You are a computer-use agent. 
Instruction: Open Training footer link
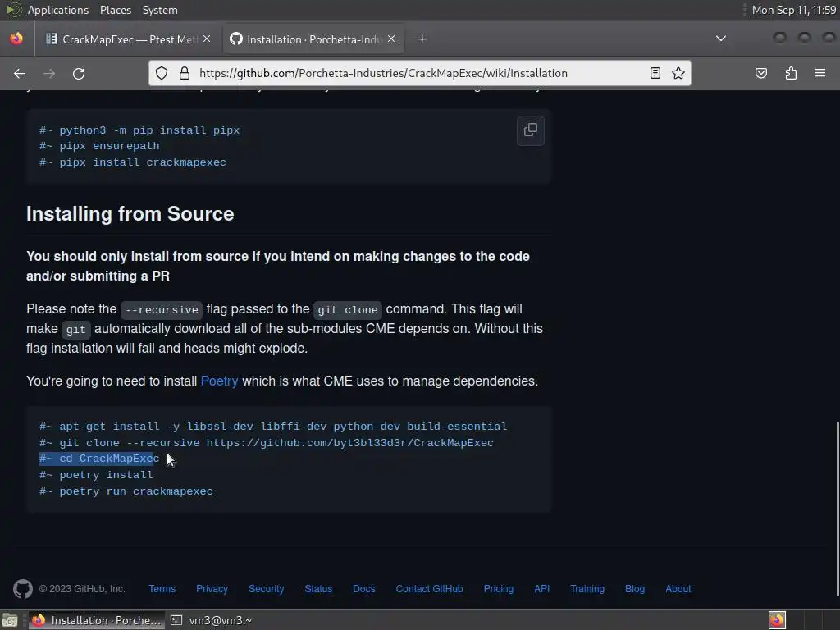coord(587,589)
